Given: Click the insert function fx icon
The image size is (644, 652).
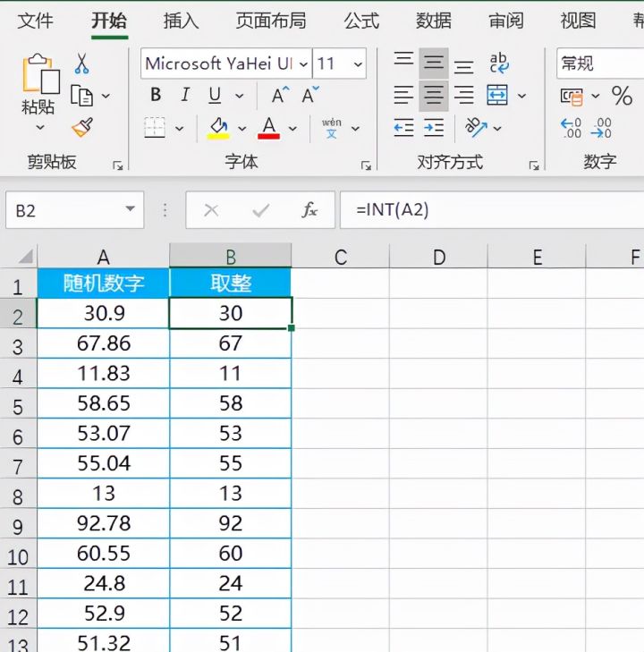Looking at the screenshot, I should pos(309,210).
